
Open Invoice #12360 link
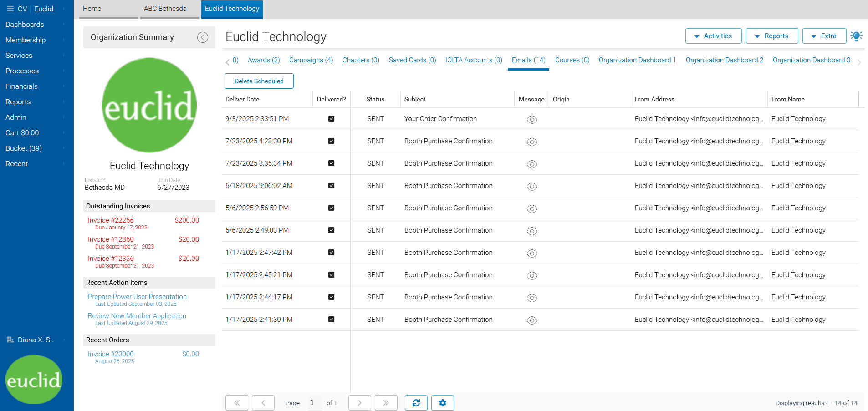point(111,239)
